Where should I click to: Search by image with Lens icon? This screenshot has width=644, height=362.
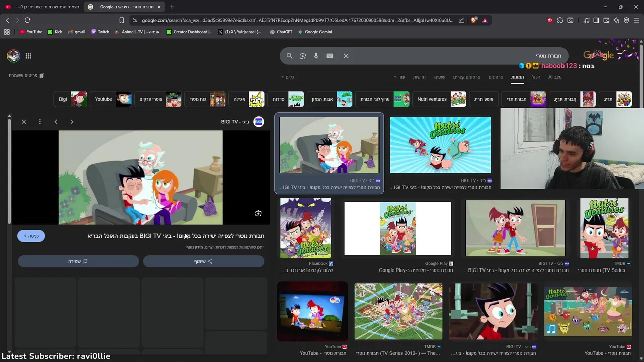(x=303, y=56)
